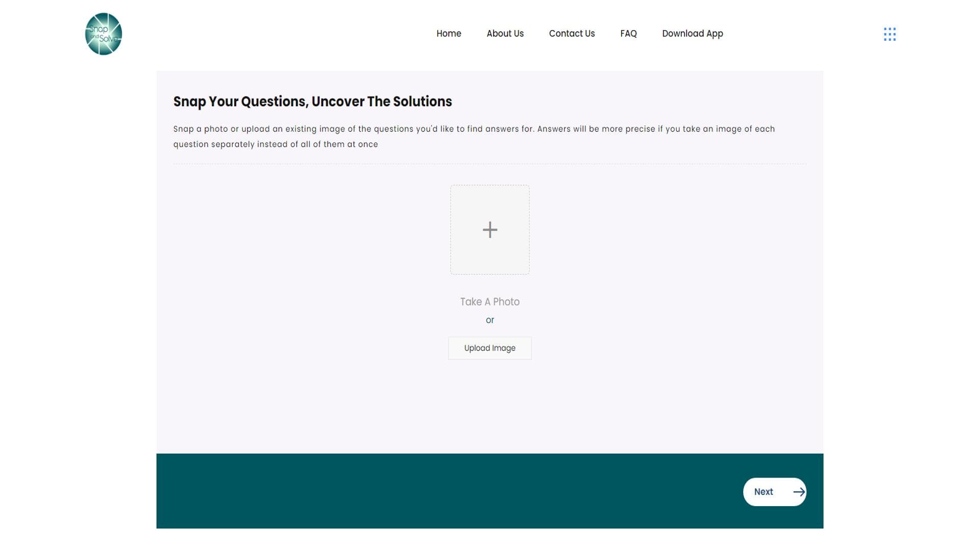The image size is (980, 551).
Task: Click the empty gray panel below Upload Image
Action: click(x=489, y=408)
